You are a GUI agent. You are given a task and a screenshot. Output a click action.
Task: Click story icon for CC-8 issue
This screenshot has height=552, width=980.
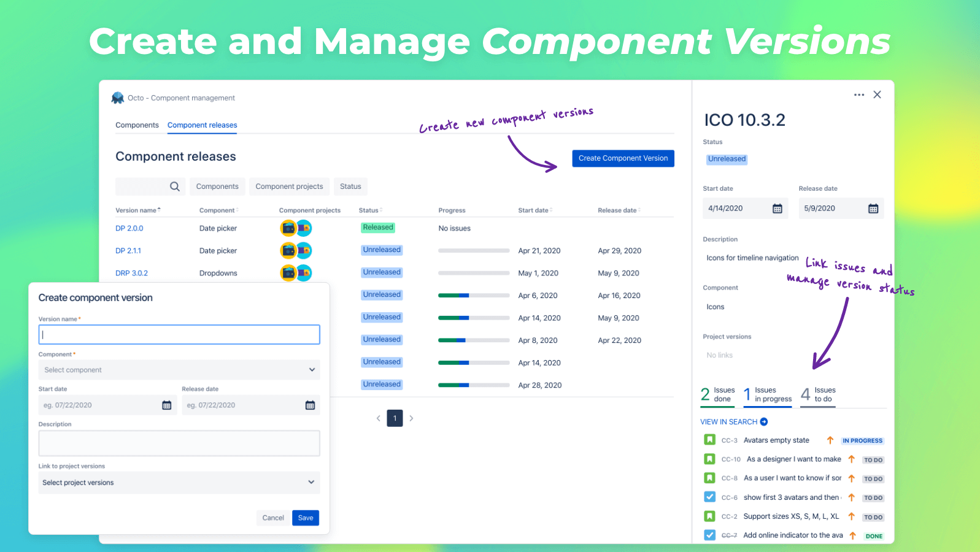tap(710, 478)
